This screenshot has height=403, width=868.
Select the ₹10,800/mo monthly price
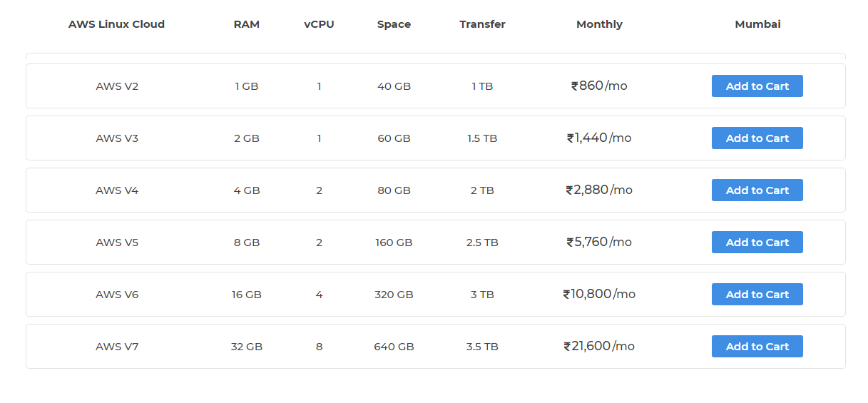(599, 295)
